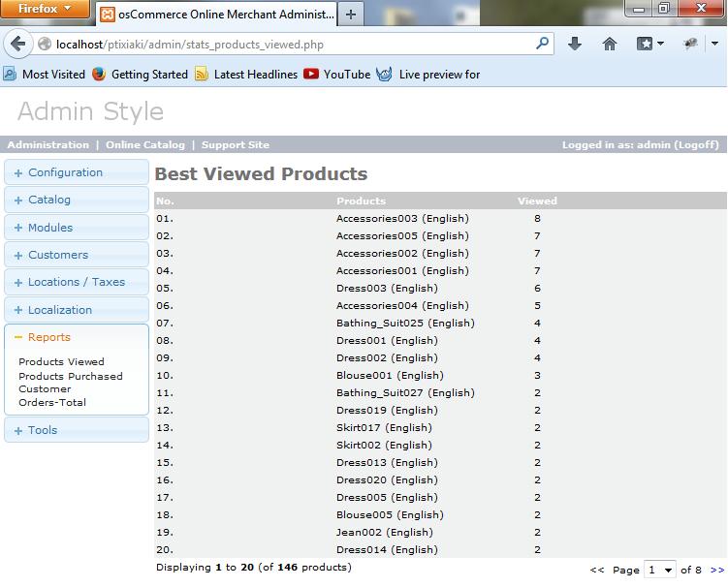Open Most Visited bookmarks folder
The width and height of the screenshot is (728, 587).
tap(45, 75)
